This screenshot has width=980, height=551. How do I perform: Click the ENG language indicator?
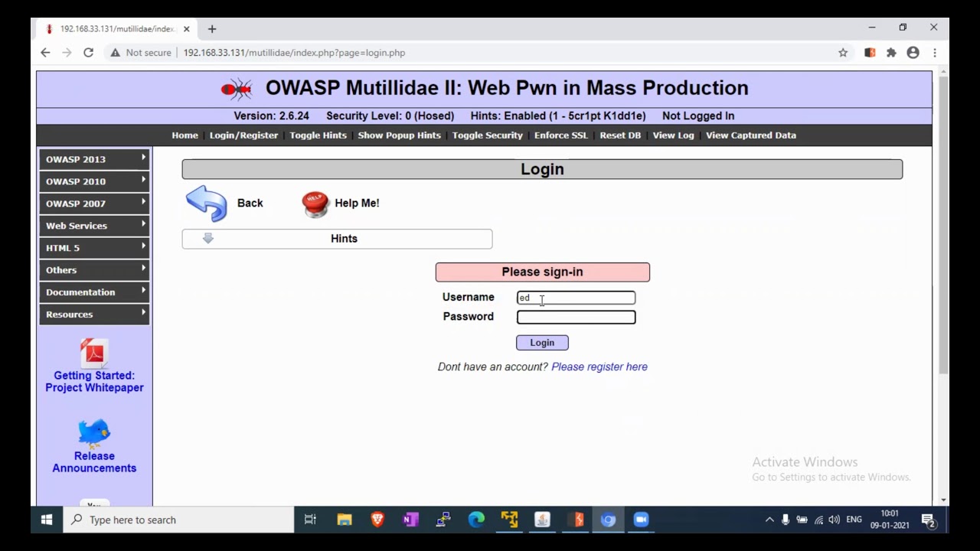coord(854,520)
